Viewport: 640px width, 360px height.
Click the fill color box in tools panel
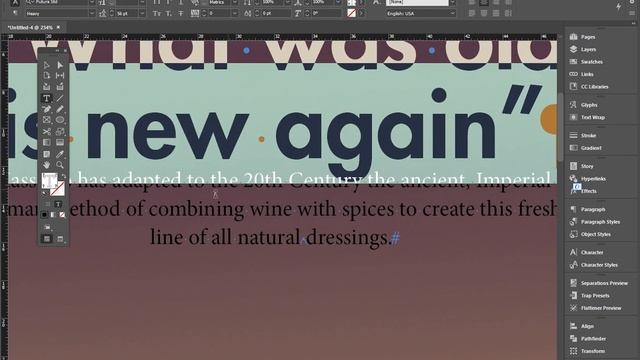(x=49, y=180)
